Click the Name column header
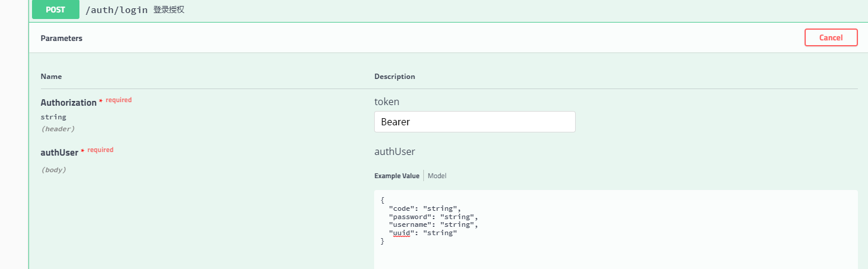Viewport: 868px width, 269px height. (51, 77)
